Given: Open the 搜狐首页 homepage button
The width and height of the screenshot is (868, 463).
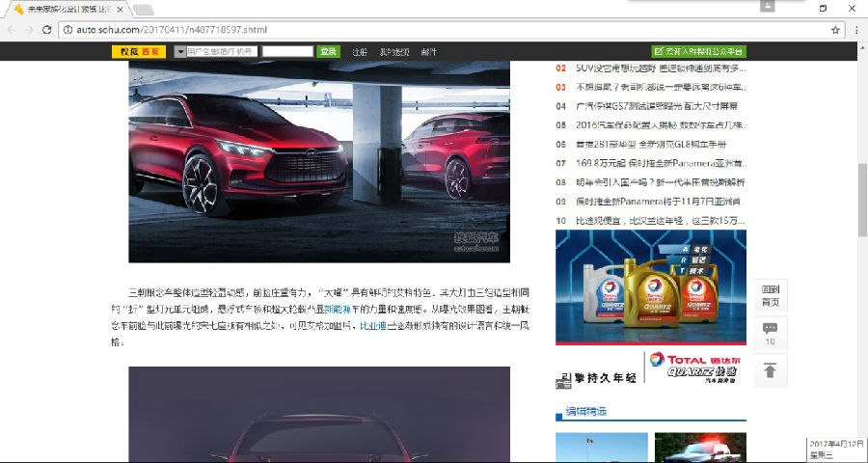Looking at the screenshot, I should (138, 51).
